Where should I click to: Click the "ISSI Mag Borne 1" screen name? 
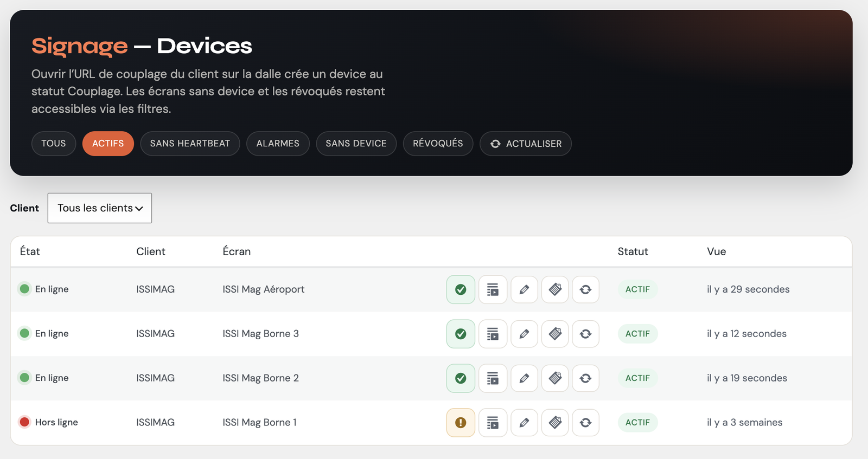(260, 423)
